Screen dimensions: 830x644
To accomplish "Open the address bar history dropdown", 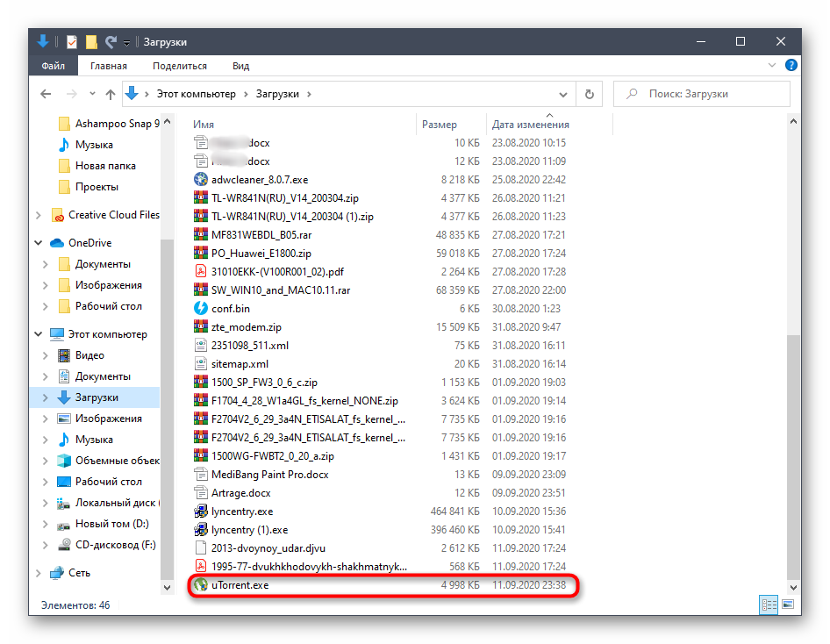I will click(x=564, y=94).
